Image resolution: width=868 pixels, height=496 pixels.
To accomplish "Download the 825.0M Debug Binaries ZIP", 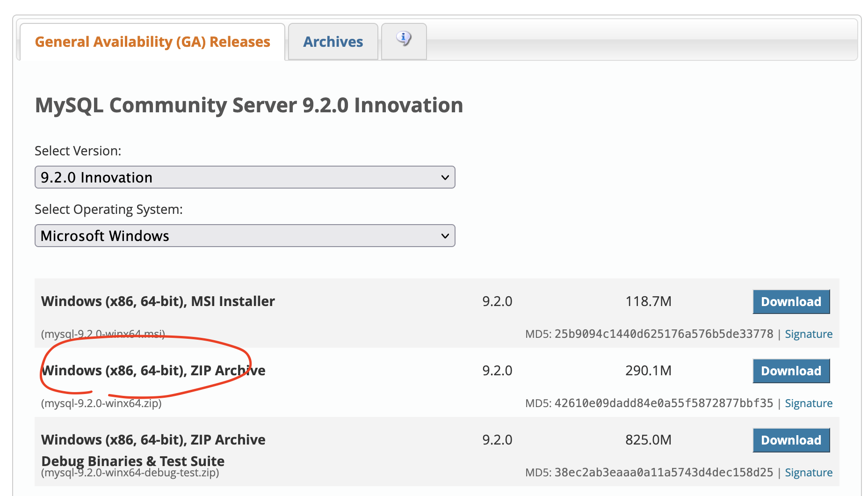I will click(791, 440).
